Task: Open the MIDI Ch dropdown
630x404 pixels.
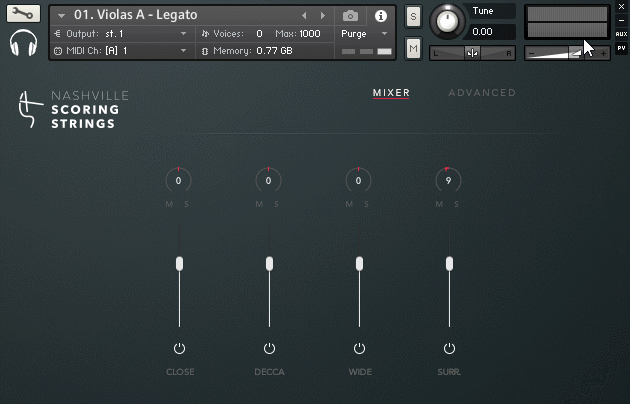Action: 184,51
